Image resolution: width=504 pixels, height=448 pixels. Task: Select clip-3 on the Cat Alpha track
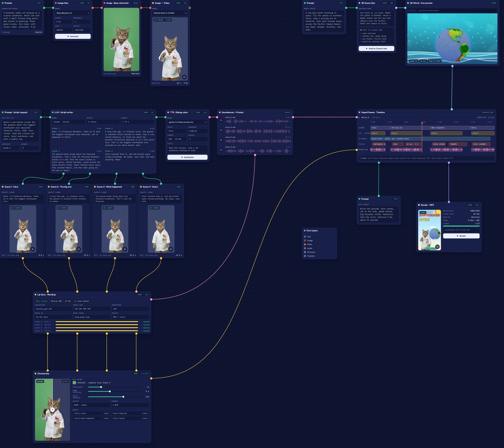point(446,133)
